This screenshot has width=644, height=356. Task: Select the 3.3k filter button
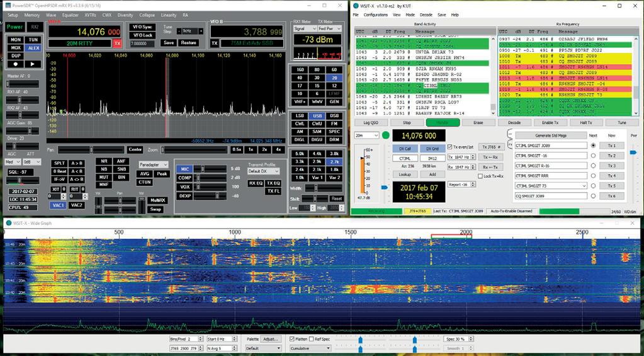tap(300, 161)
